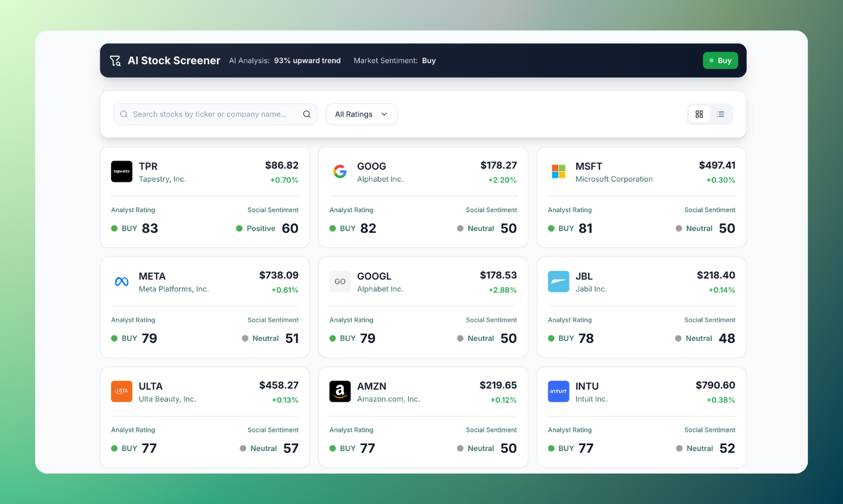Select the TPR ticker name
The height and width of the screenshot is (504, 843).
click(148, 166)
